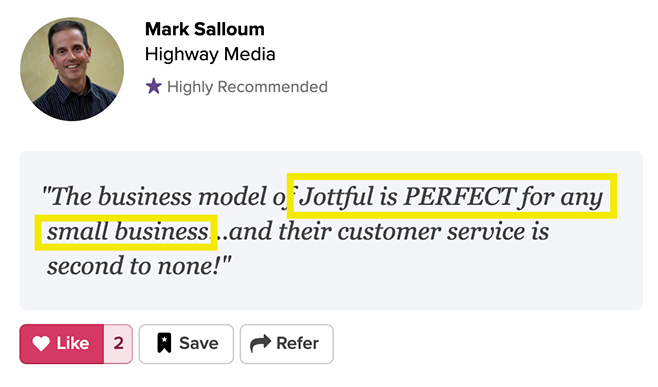The width and height of the screenshot is (658, 387).
Task: Click the share arrow icon on Refer
Action: (261, 343)
